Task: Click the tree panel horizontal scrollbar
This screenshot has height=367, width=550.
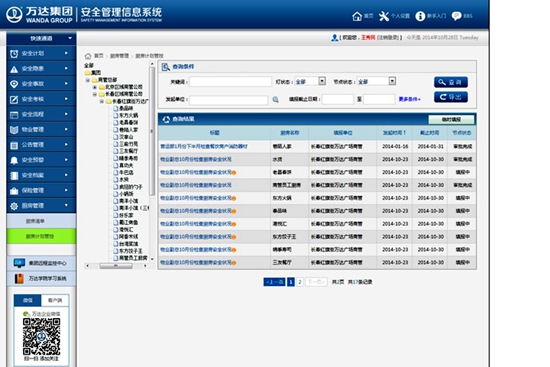Action: click(116, 266)
